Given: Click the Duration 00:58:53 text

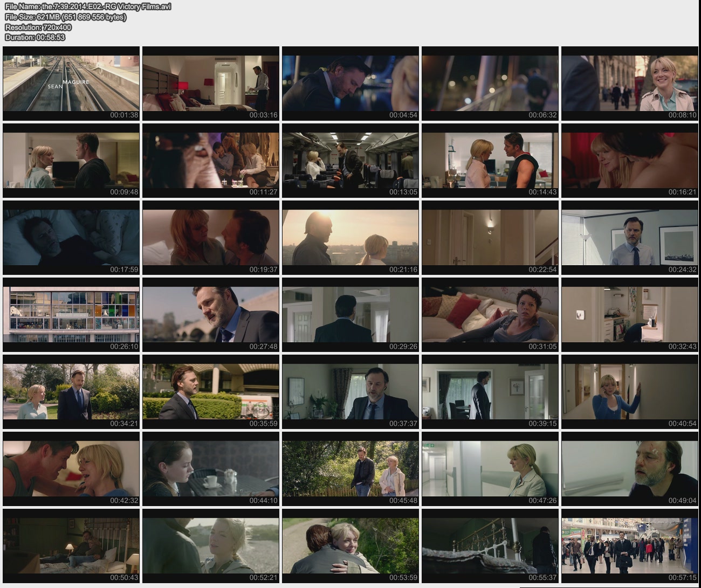Looking at the screenshot, I should [35, 37].
